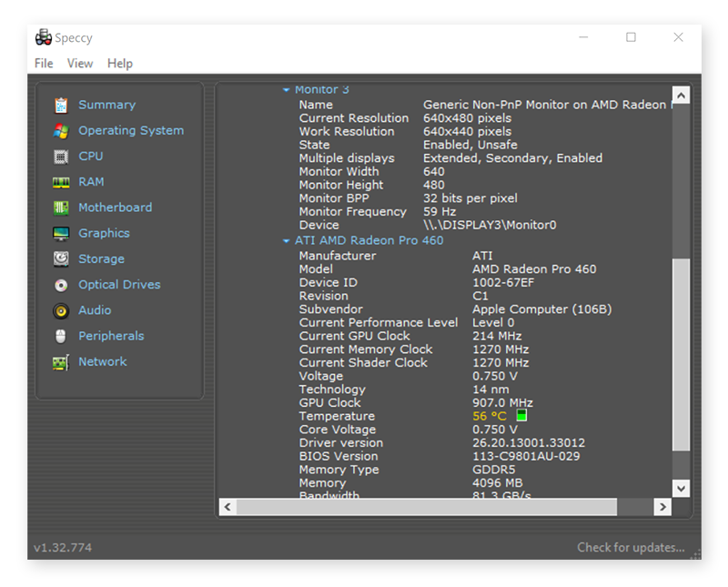728x587 pixels.
Task: Collapse the Monitor 3 section
Action: coord(285,90)
